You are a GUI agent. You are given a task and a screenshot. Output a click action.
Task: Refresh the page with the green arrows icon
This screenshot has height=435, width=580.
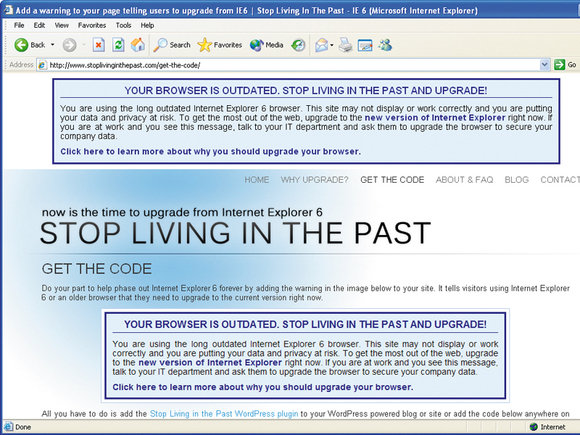118,45
